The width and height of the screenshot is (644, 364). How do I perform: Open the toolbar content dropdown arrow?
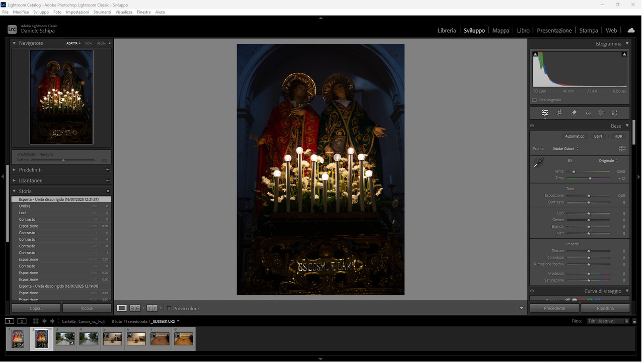pyautogui.click(x=521, y=308)
